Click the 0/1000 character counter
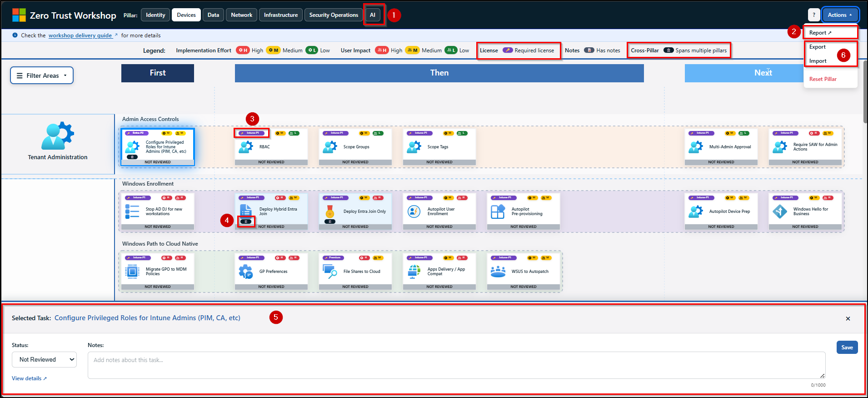This screenshot has width=868, height=398. point(818,385)
